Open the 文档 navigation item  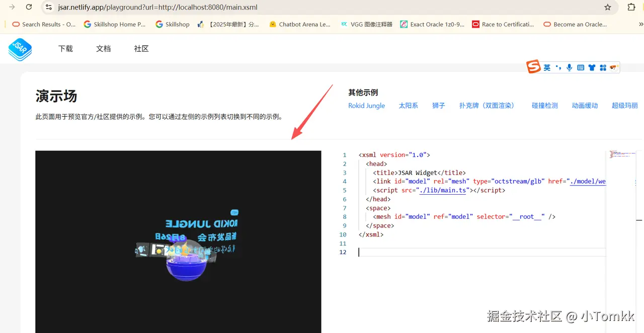[x=103, y=48]
